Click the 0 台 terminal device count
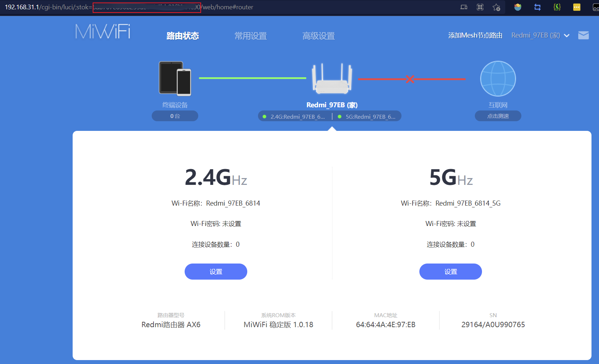599x364 pixels. pos(175,116)
